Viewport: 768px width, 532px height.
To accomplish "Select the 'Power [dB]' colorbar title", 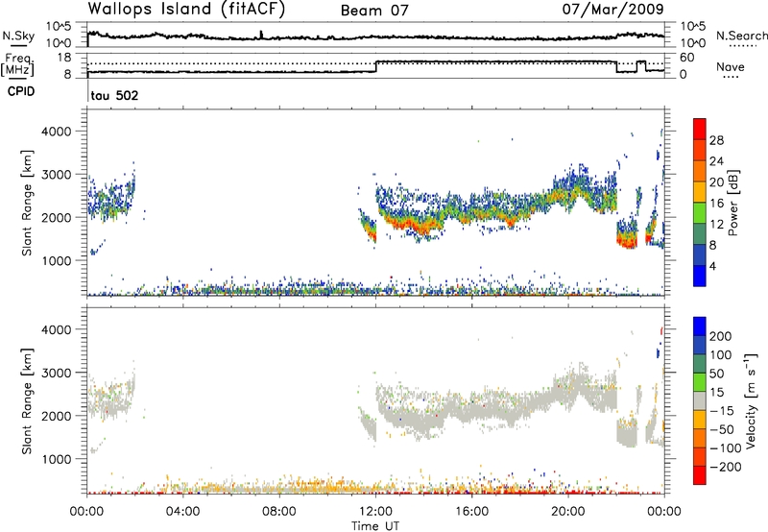I will (x=733, y=203).
